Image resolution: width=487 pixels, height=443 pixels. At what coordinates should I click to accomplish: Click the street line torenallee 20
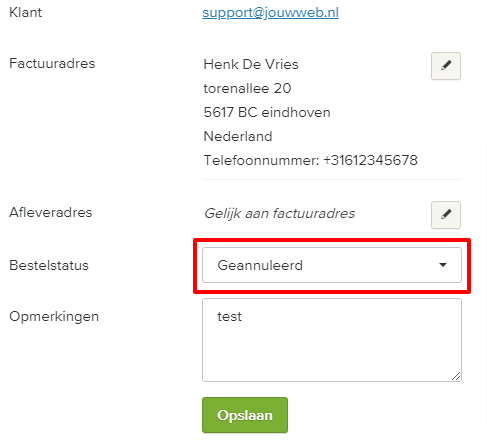tap(247, 88)
